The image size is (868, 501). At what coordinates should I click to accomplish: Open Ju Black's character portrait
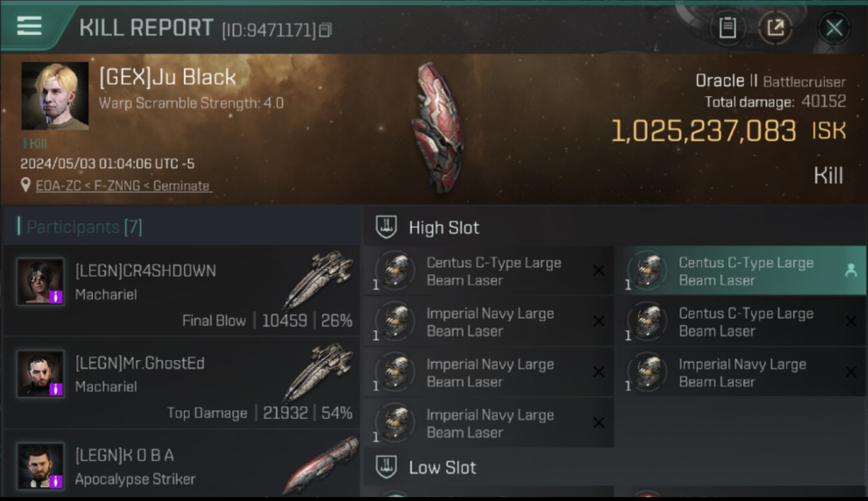click(x=55, y=96)
